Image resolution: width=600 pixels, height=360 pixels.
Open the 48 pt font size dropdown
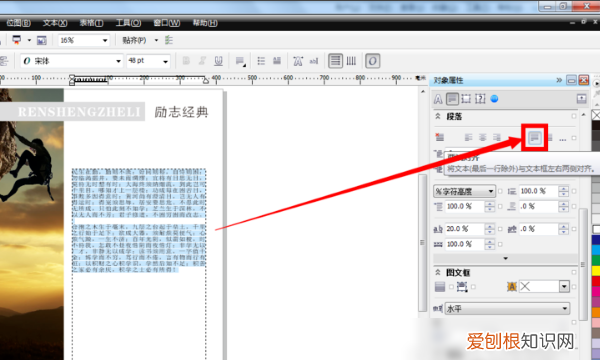[166, 61]
